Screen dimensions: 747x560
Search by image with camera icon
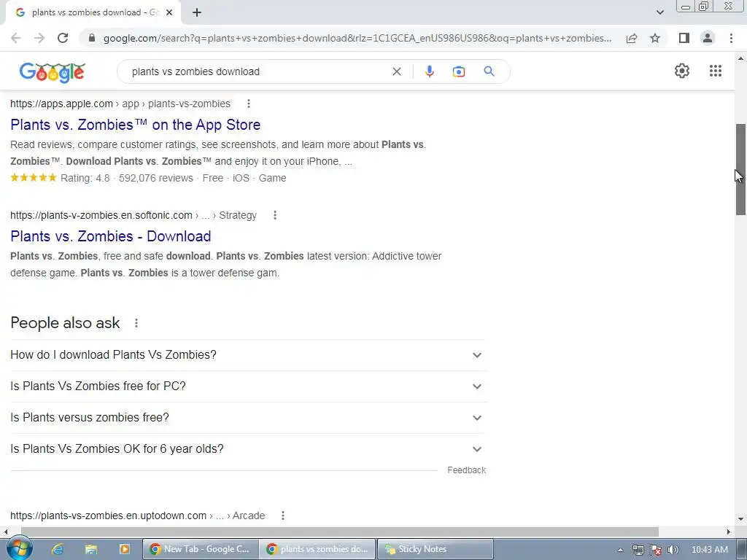459,71
